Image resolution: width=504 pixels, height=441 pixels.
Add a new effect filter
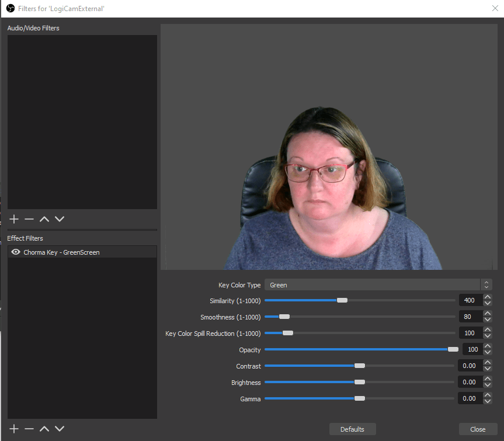tap(14, 429)
